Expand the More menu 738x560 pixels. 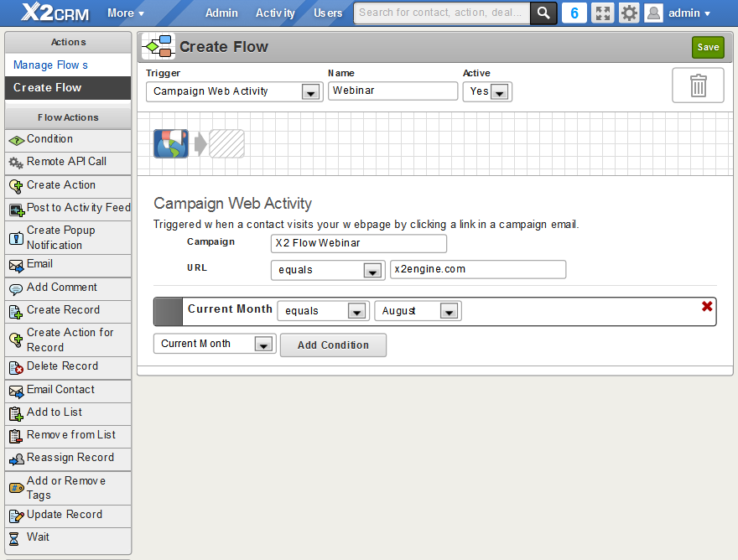[x=125, y=13]
